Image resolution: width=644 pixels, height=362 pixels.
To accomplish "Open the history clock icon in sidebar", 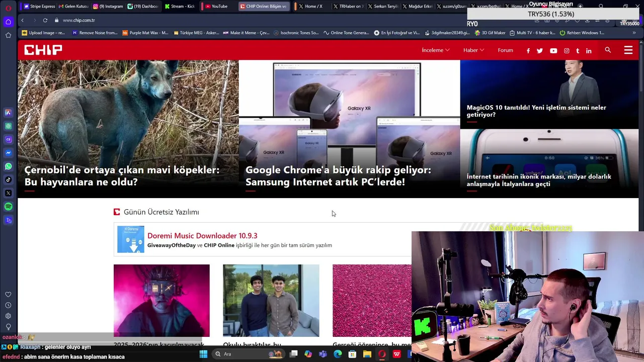I will click(x=8, y=305).
